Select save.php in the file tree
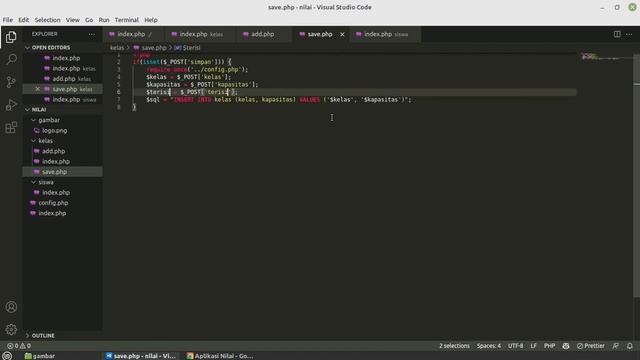Screen dimensions: 640x360 55,172
